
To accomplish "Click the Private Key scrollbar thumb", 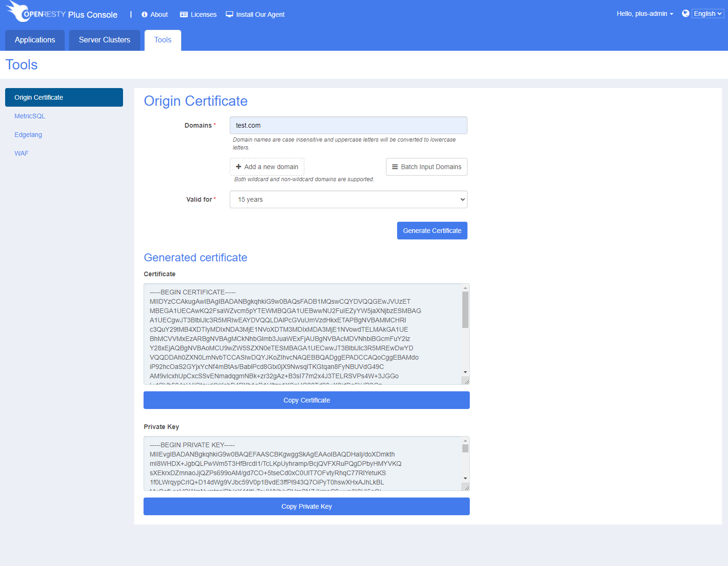I will (x=465, y=448).
